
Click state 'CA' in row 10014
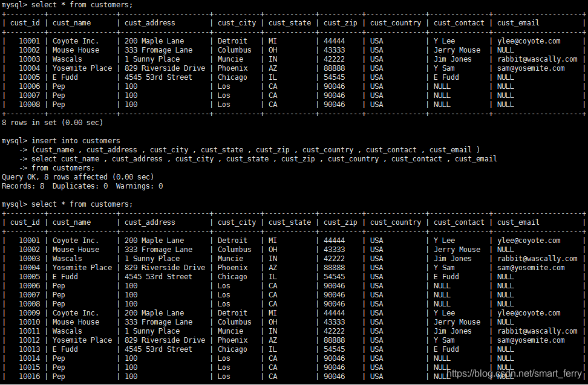tap(273, 358)
